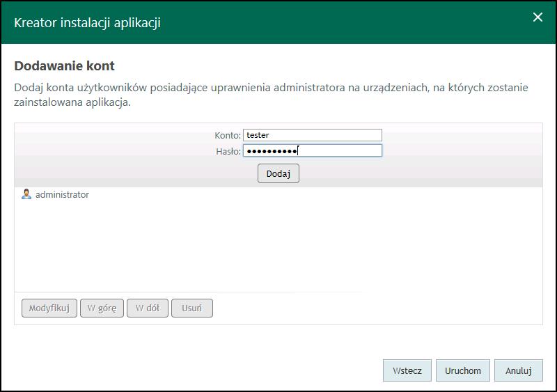The width and height of the screenshot is (557, 392).
Task: Click the Hasło: label
Action: click(228, 151)
